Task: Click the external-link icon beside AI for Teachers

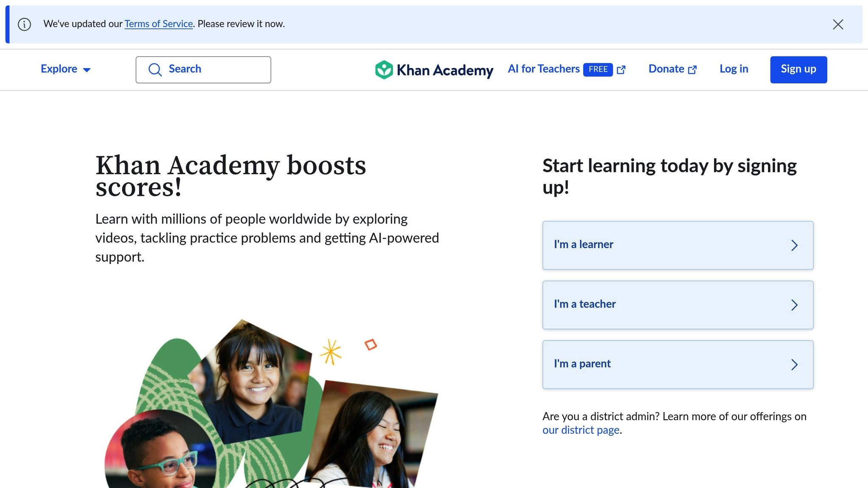Action: click(621, 69)
